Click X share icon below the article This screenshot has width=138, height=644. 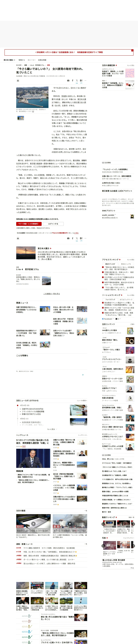point(77,238)
